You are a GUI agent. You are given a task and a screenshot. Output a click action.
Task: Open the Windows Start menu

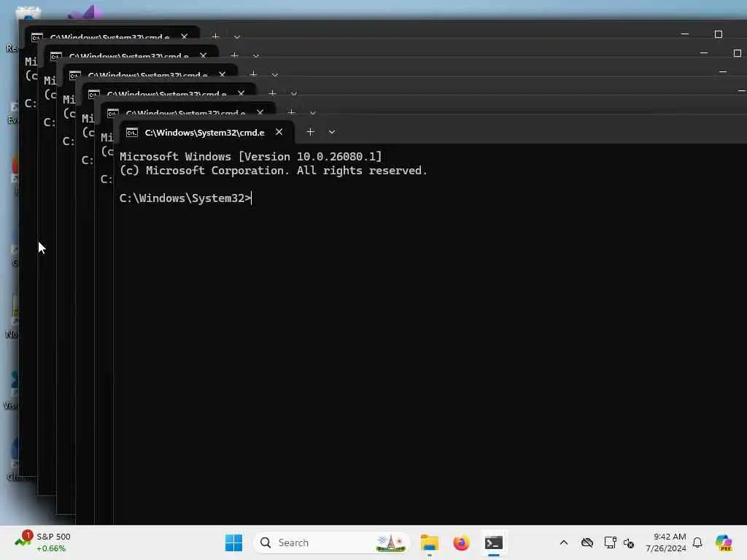233,542
